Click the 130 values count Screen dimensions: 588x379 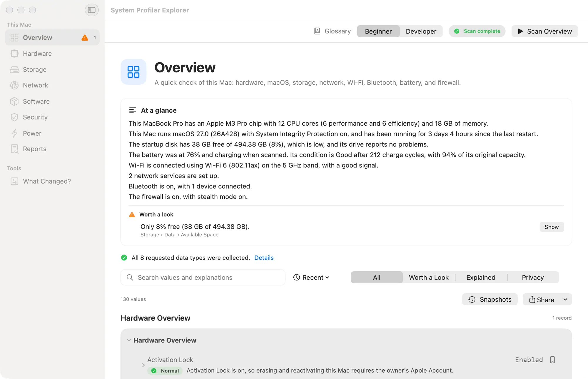click(x=133, y=299)
